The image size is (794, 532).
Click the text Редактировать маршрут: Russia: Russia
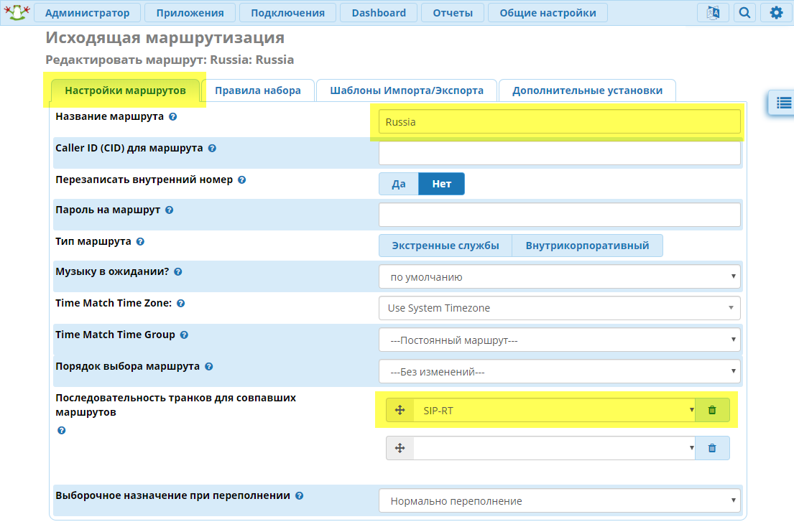(x=170, y=60)
